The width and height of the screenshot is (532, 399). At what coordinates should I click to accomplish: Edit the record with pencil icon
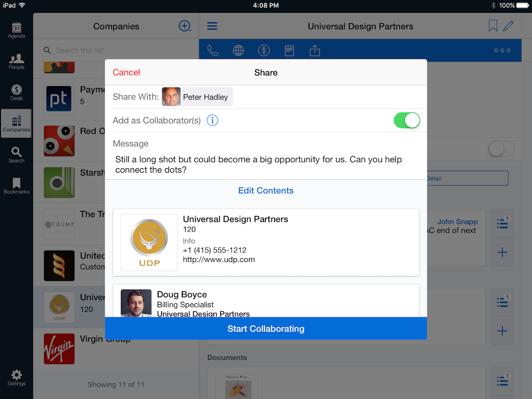508,26
